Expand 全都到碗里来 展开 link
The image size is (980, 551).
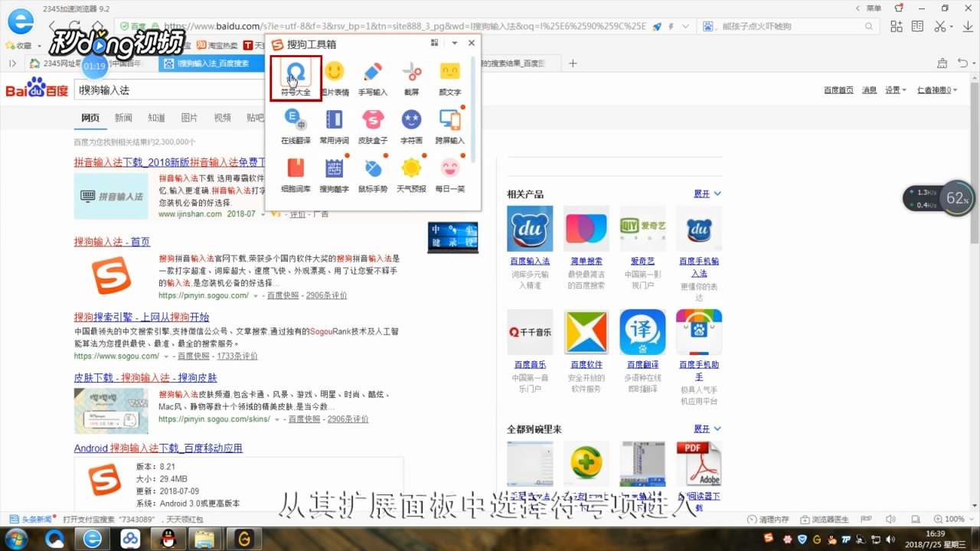tap(707, 429)
